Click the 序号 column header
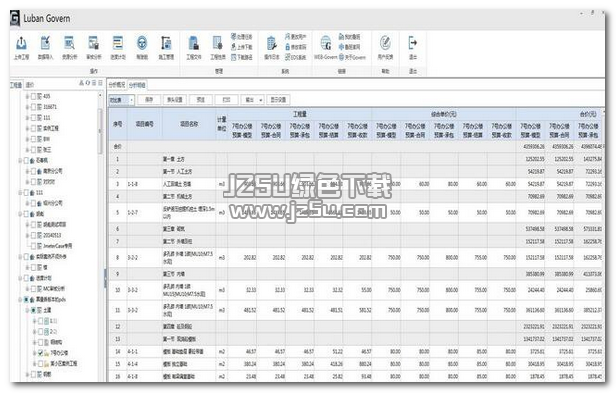 (x=118, y=124)
